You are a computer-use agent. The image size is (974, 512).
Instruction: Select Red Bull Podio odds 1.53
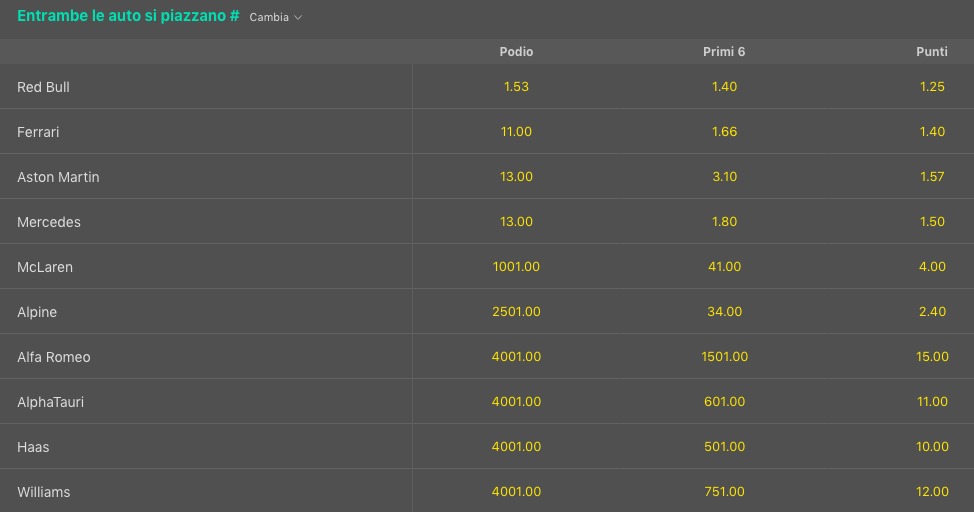point(516,87)
